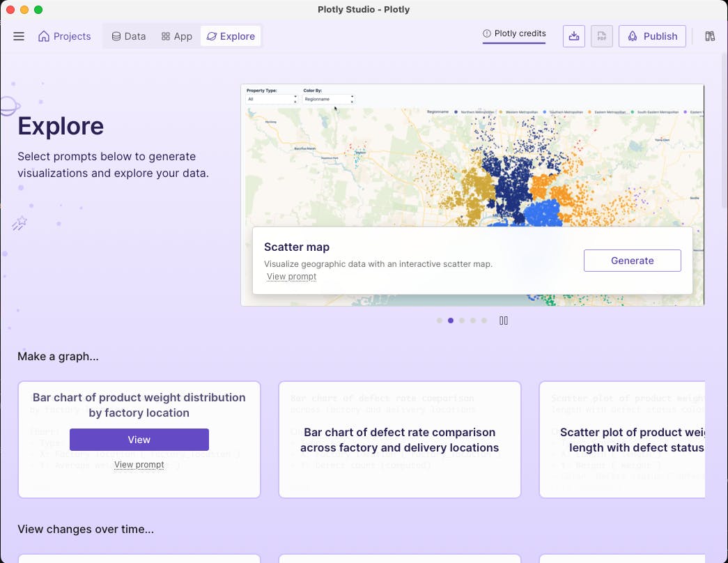The width and height of the screenshot is (728, 563).
Task: Click the PDF export icon
Action: click(x=601, y=36)
